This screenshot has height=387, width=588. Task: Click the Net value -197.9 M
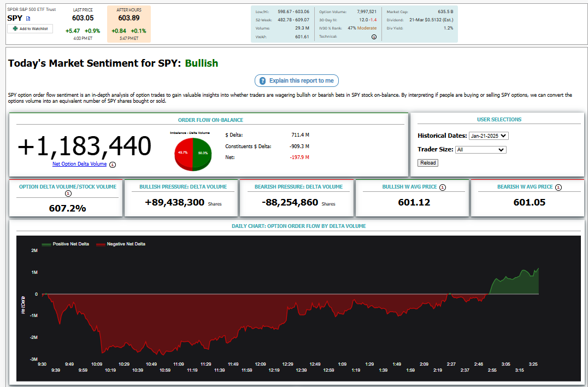click(x=299, y=157)
